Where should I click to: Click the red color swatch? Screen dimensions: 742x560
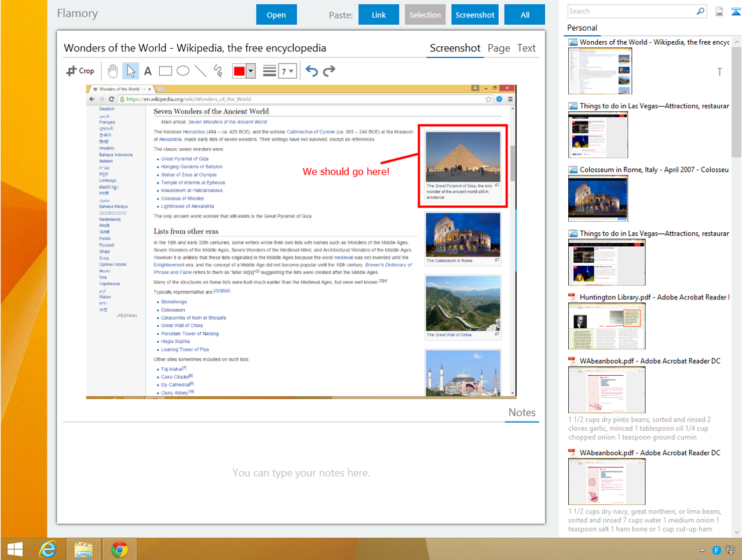click(x=239, y=71)
